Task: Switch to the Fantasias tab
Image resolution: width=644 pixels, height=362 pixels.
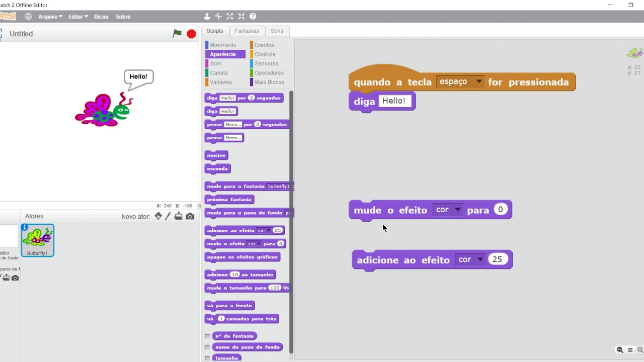Action: pyautogui.click(x=247, y=31)
